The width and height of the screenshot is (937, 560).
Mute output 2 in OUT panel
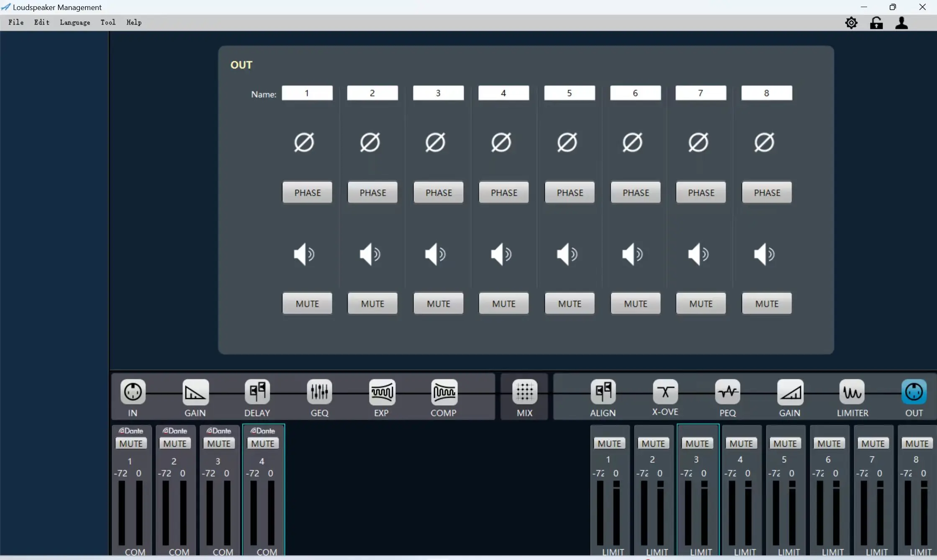(372, 304)
